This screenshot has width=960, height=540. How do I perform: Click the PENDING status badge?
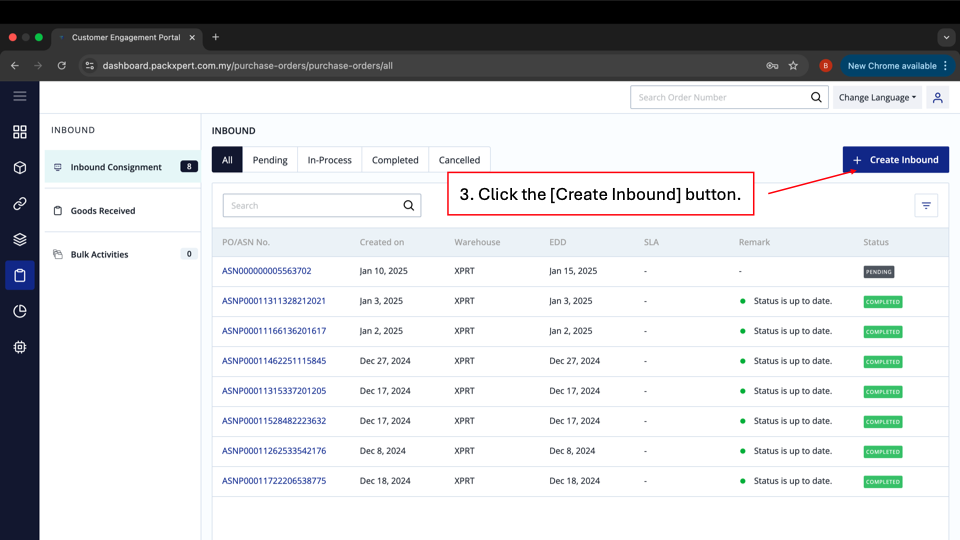point(879,271)
